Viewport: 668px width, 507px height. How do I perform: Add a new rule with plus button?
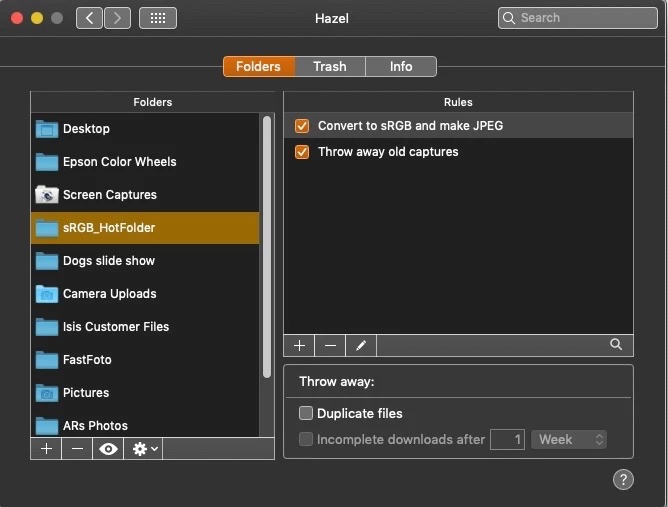coord(299,345)
